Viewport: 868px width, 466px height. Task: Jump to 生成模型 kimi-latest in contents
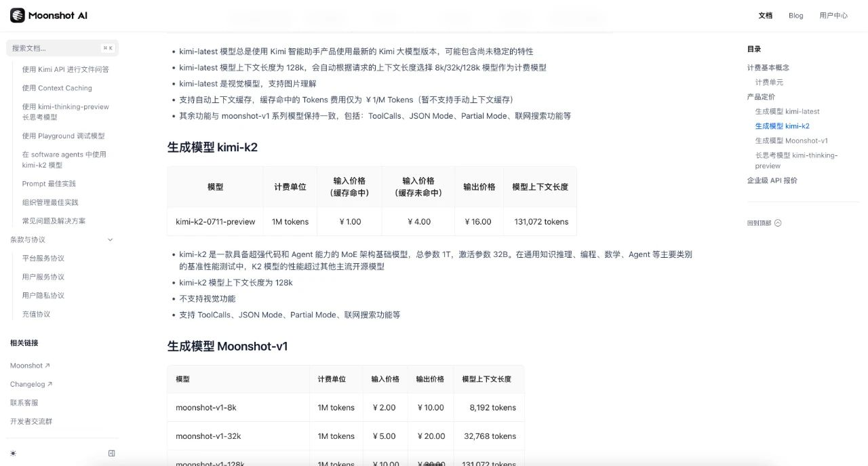[787, 111]
